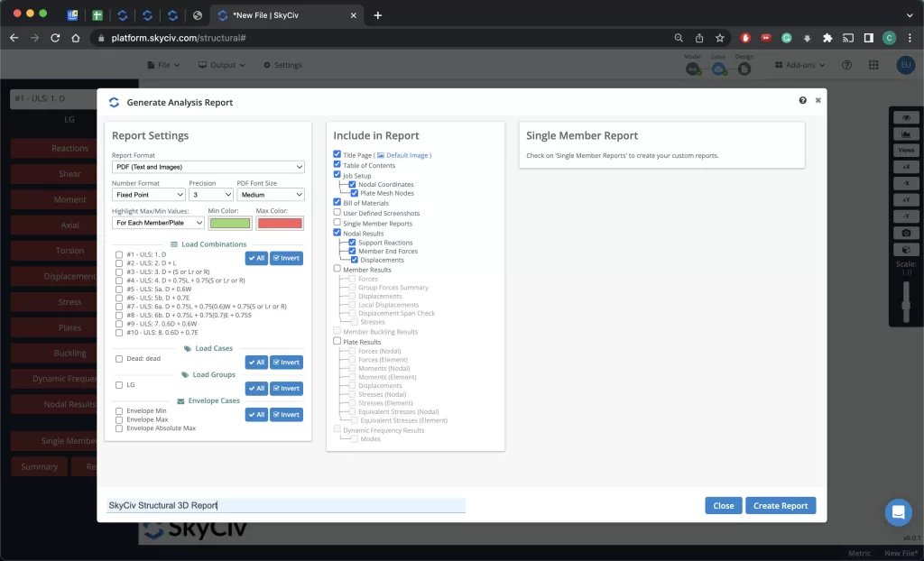
Task: Pick the green Min Color swatch
Action: [x=230, y=224]
